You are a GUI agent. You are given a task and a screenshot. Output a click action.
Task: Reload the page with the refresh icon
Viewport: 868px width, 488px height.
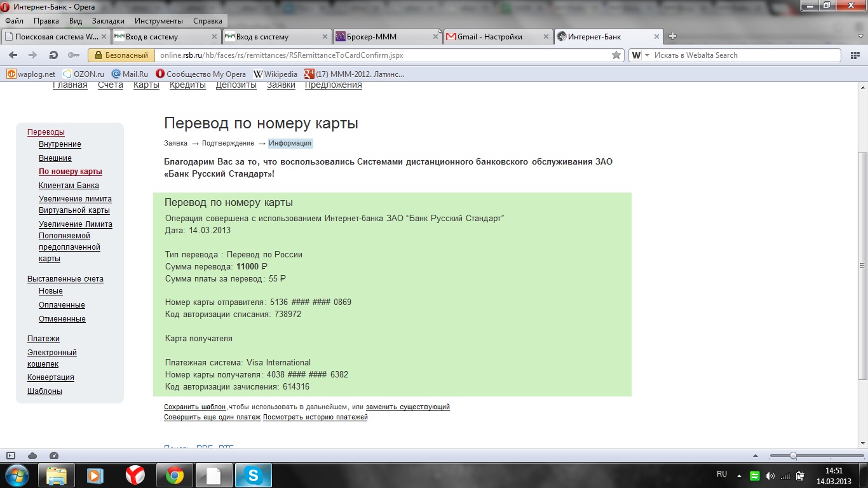point(53,55)
